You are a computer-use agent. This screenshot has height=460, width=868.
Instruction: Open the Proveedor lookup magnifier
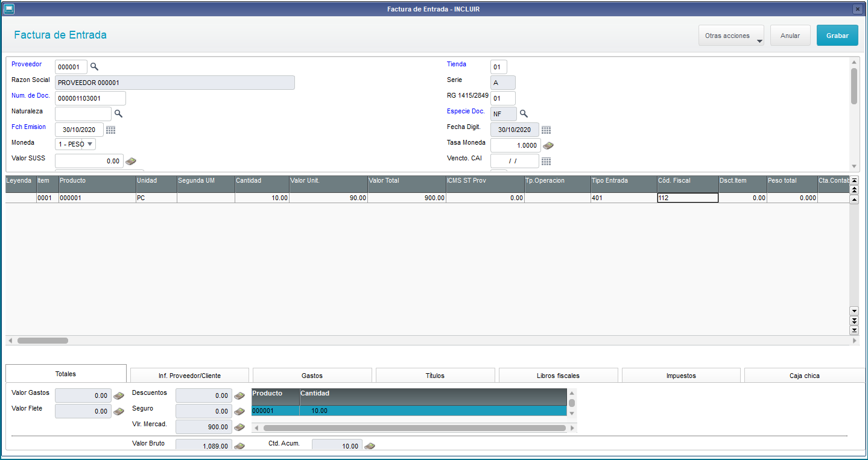[x=94, y=66]
